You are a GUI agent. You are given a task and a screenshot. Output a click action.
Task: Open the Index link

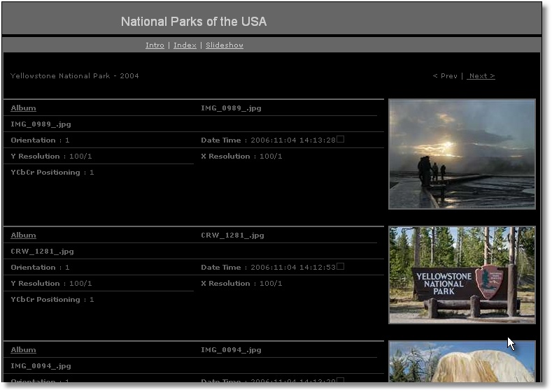coord(185,45)
